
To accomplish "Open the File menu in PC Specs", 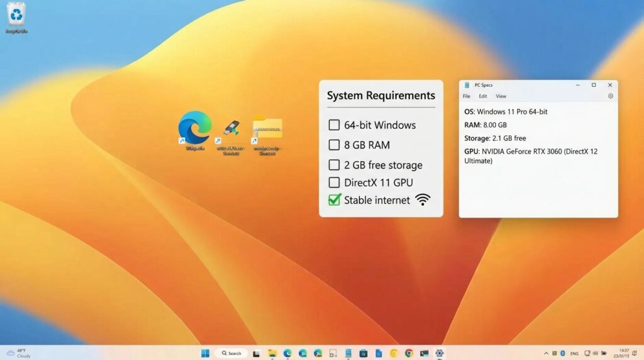I will 467,96.
